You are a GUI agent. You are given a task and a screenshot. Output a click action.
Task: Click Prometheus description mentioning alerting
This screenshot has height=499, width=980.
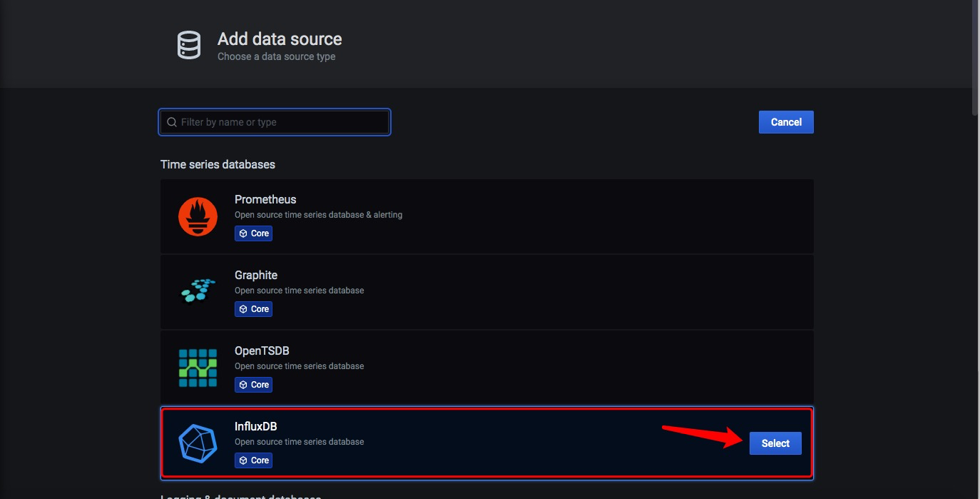tap(319, 215)
